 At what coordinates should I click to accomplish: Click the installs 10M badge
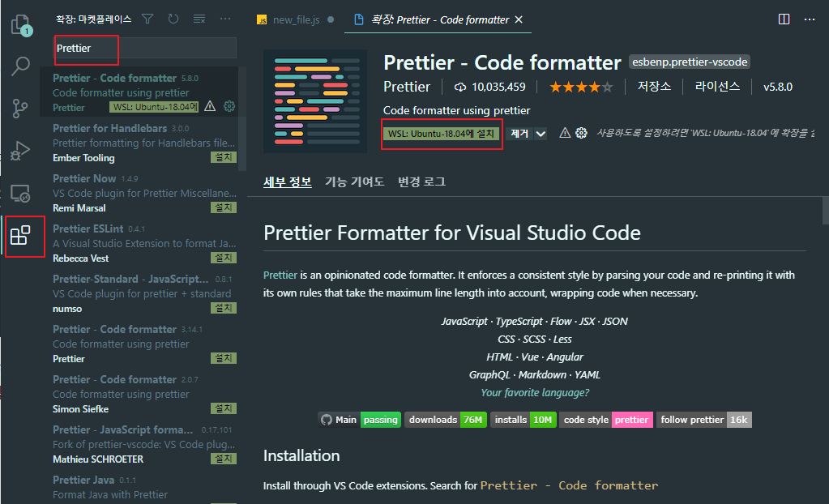523,420
